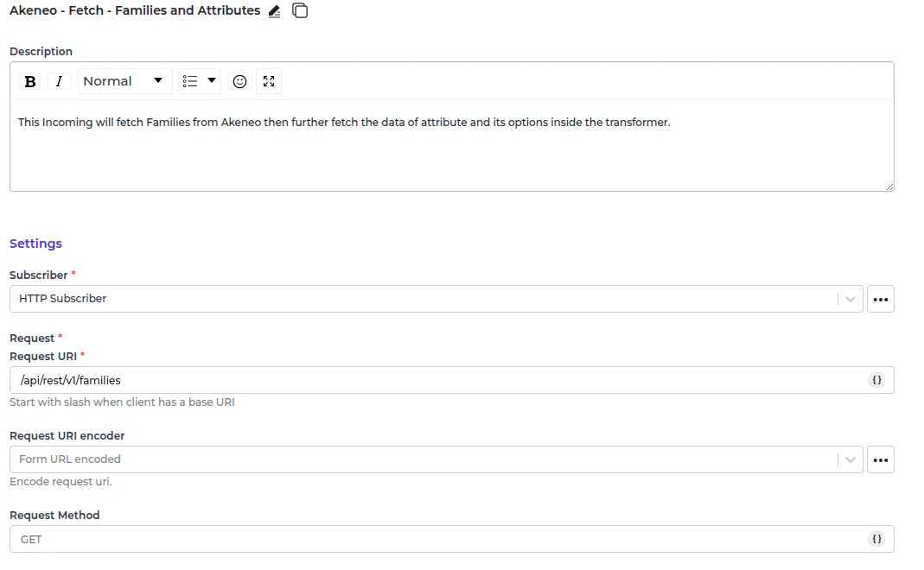924x570 pixels.
Task: Expand description editor to fullscreen
Action: pyautogui.click(x=269, y=81)
